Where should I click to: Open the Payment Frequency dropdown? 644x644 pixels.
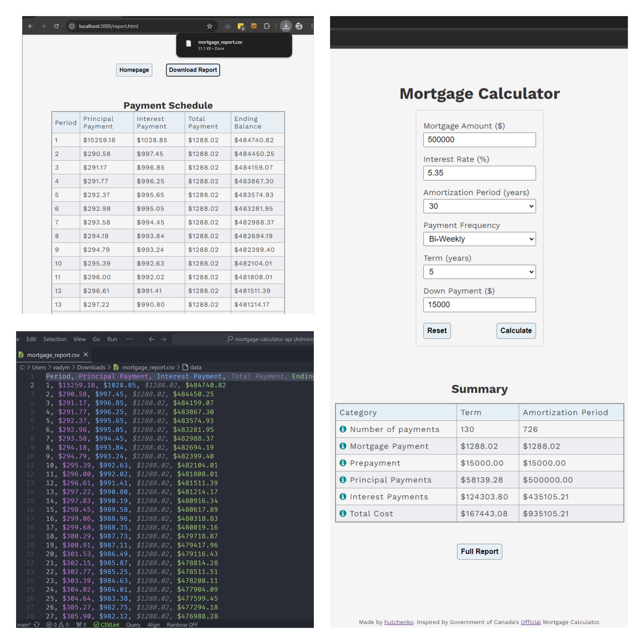coord(479,239)
